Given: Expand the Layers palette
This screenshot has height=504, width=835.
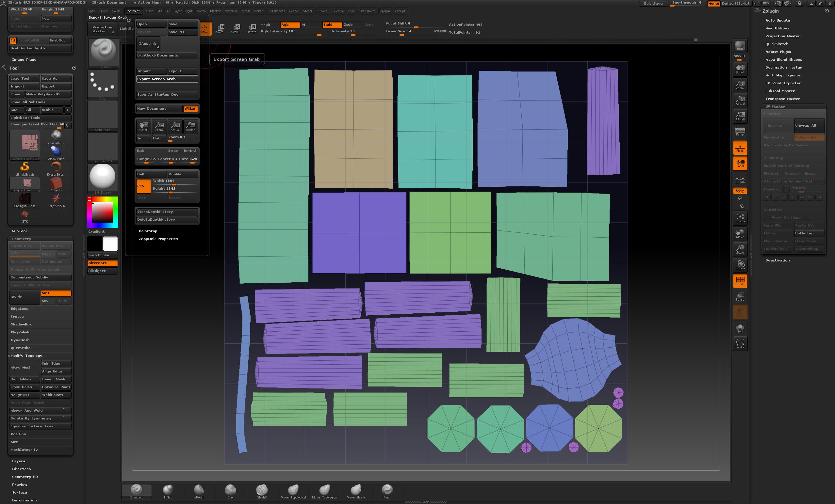Looking at the screenshot, I should 19,461.
